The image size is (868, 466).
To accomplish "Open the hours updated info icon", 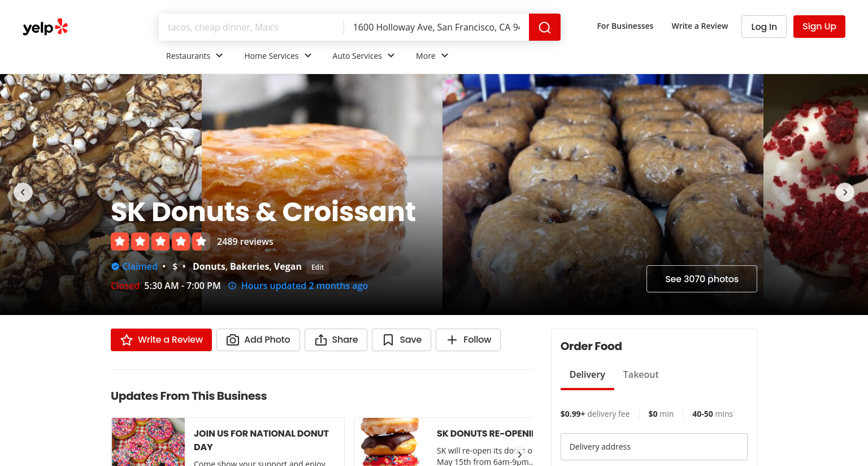I will 232,286.
